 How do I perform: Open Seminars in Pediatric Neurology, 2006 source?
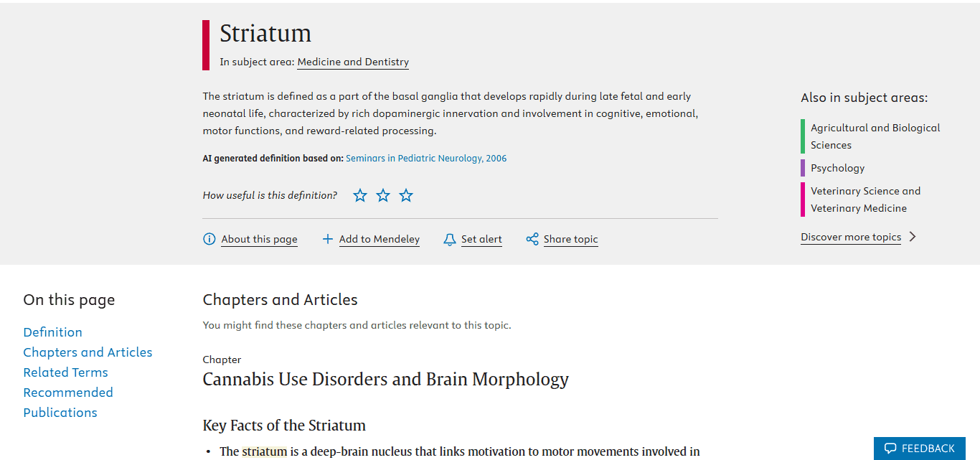click(x=426, y=159)
